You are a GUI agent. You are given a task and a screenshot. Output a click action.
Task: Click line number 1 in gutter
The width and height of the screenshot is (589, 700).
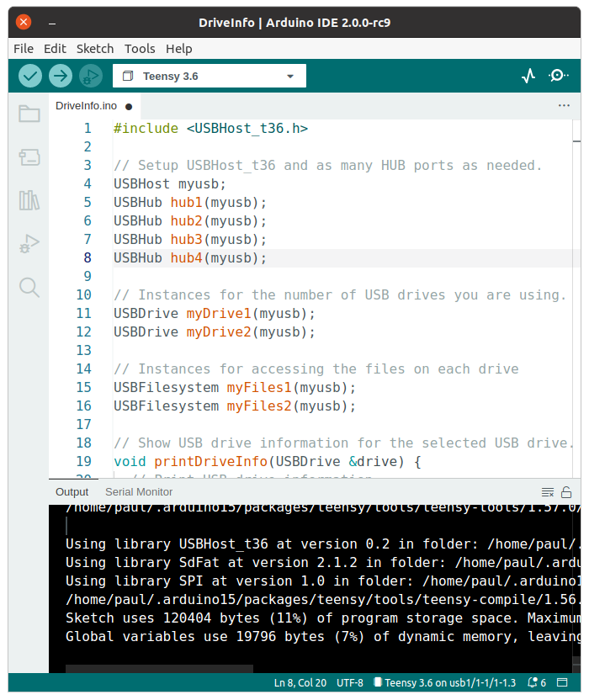point(88,129)
